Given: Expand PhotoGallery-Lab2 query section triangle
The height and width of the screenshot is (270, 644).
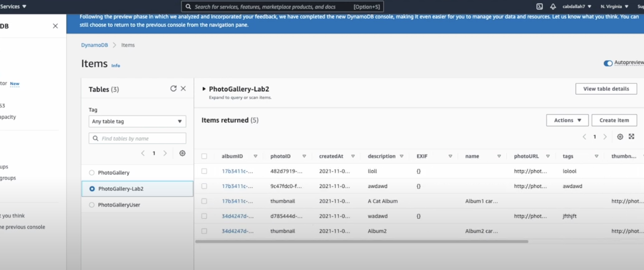Looking at the screenshot, I should click(204, 89).
